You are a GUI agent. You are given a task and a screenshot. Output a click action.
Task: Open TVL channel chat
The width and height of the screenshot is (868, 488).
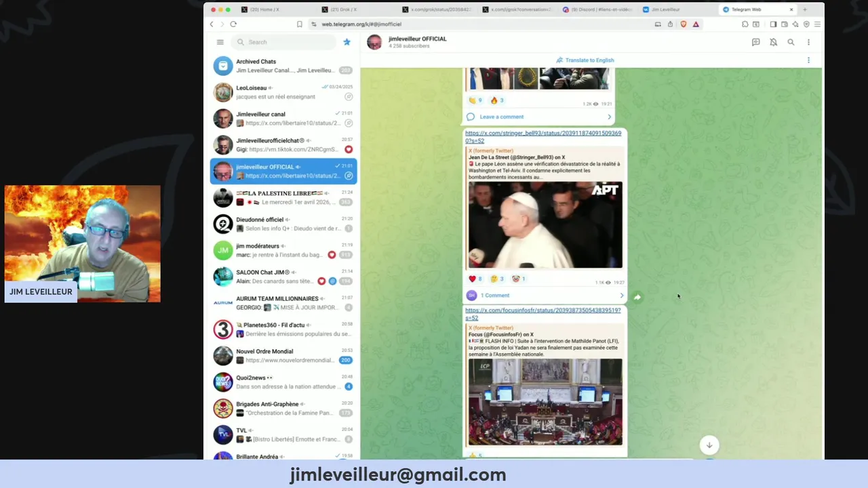283,435
